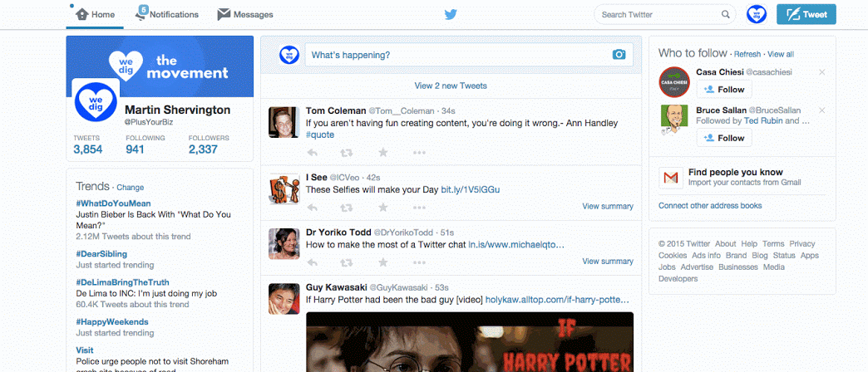Click the I See account avatar
The height and width of the screenshot is (372, 868).
[x=284, y=188]
